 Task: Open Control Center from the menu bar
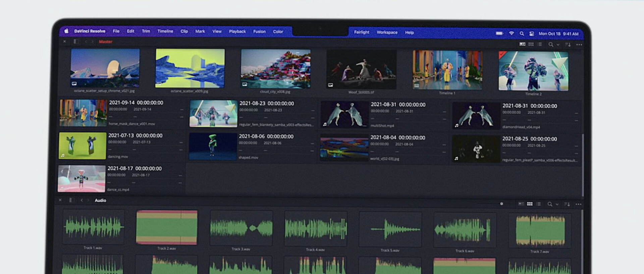point(532,33)
